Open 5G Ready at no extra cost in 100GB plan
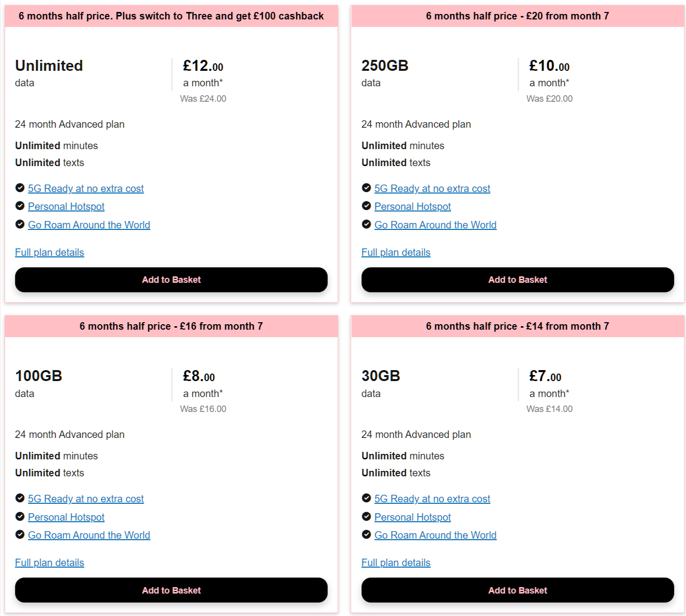 (x=86, y=499)
